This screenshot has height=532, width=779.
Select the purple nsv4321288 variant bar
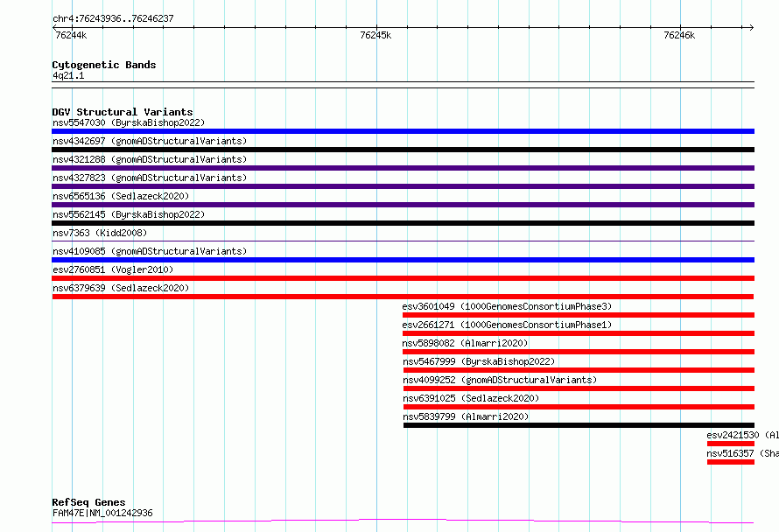coord(403,168)
